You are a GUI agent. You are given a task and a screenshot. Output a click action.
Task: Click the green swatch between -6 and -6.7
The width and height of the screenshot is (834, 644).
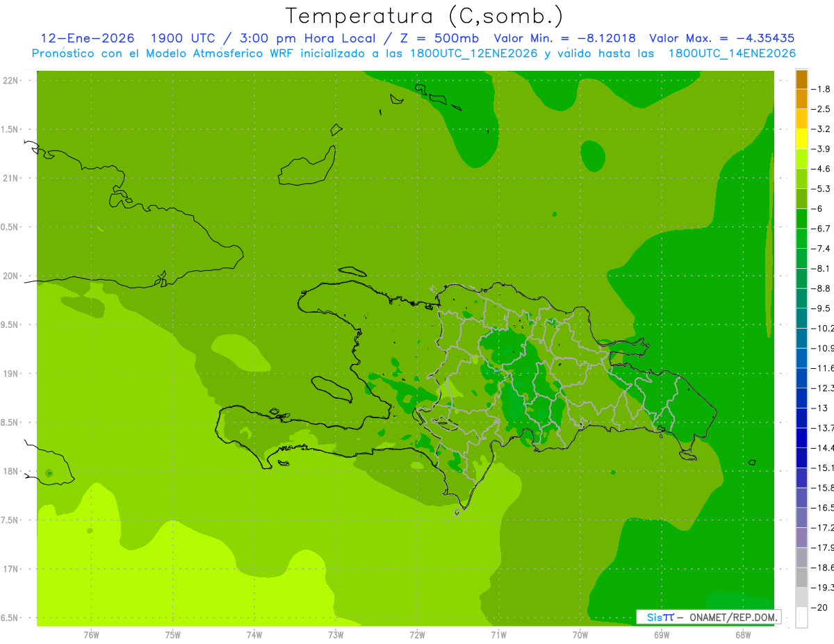pos(801,219)
